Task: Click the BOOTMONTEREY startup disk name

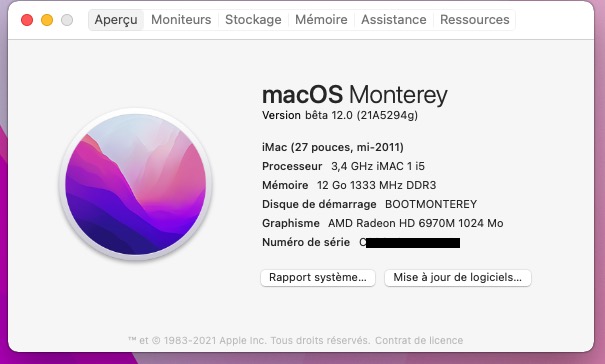Action: (x=431, y=204)
